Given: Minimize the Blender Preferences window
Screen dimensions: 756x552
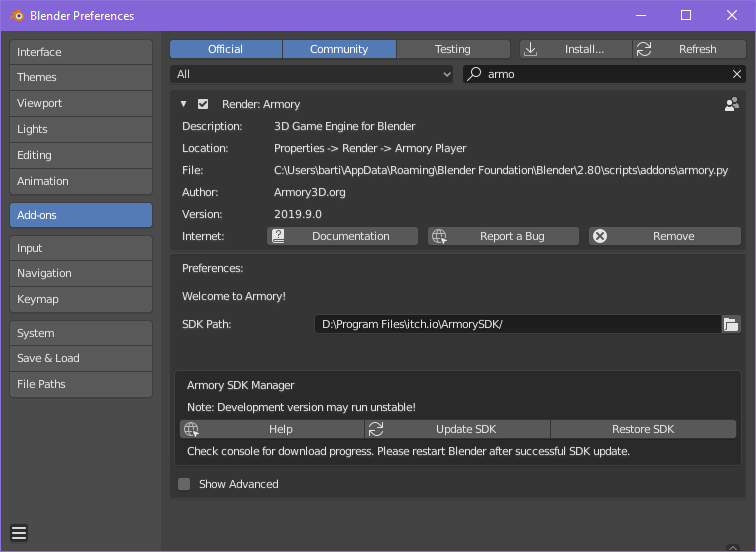Looking at the screenshot, I should coord(641,15).
